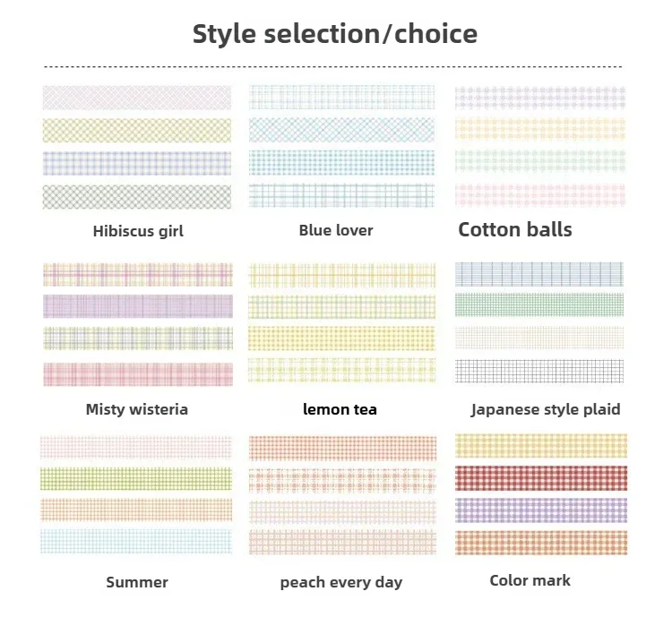
Task: Select the lime green tape in Summer
Action: pos(136,478)
